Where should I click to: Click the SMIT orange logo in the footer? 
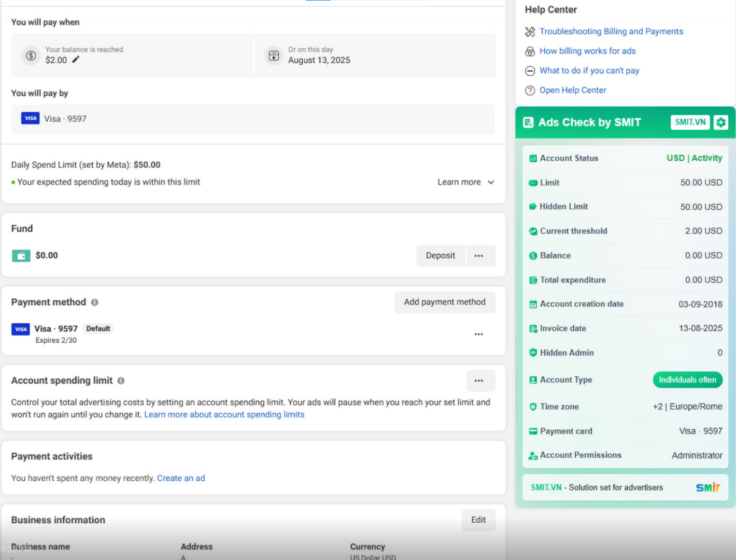click(x=708, y=487)
